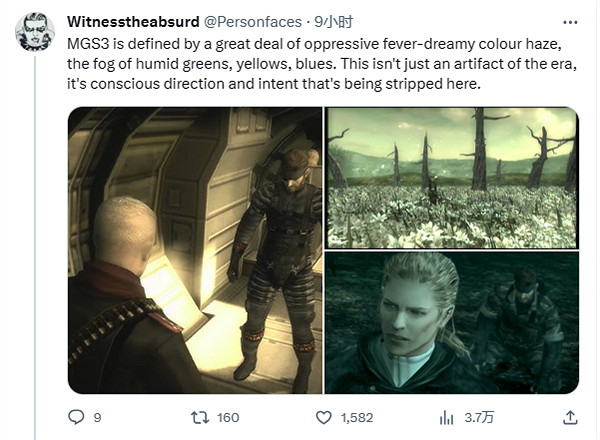Like the tweet with the heart icon
This screenshot has width=600, height=440.
tap(323, 417)
